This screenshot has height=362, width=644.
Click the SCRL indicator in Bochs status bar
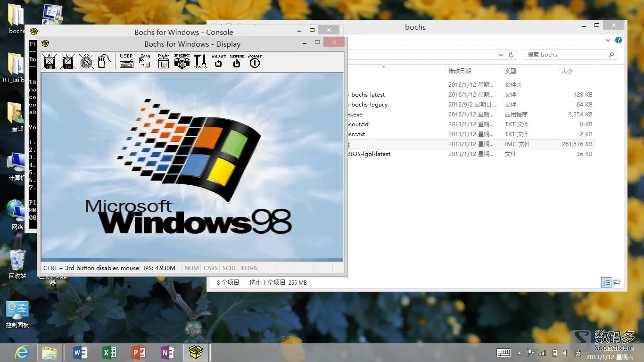click(230, 268)
